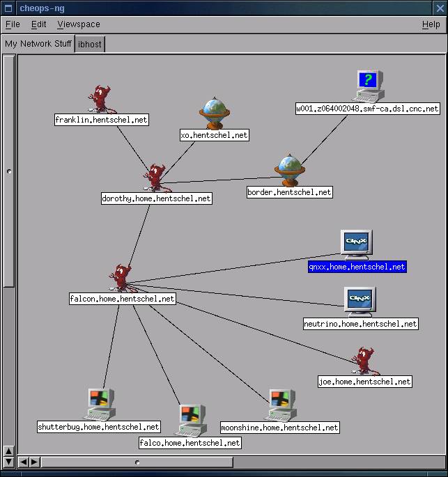
Task: Click the xo.hentschel.net globe icon
Action: tap(215, 113)
